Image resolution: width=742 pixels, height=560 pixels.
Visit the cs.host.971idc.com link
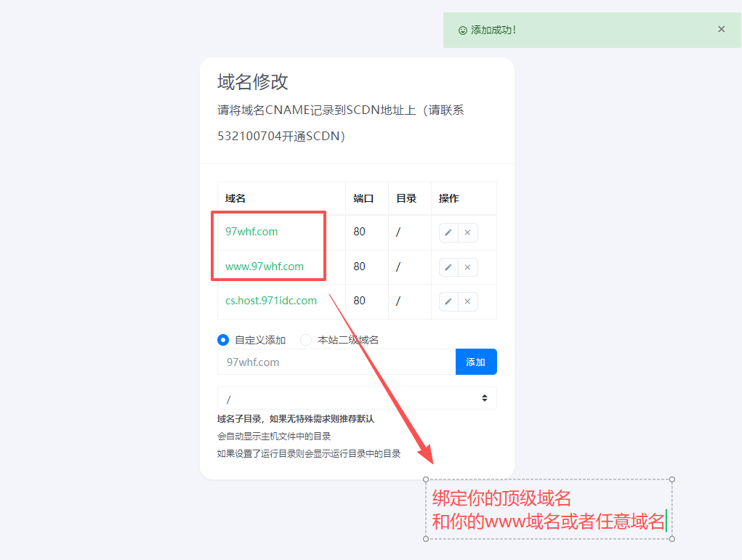click(271, 301)
